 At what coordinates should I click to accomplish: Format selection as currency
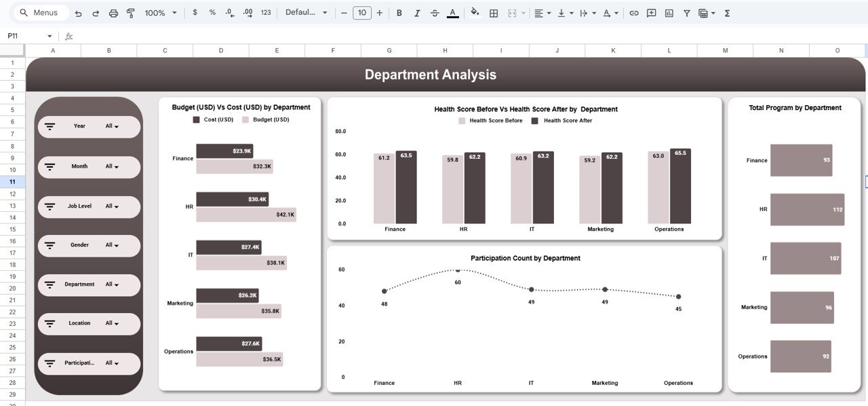pos(195,13)
